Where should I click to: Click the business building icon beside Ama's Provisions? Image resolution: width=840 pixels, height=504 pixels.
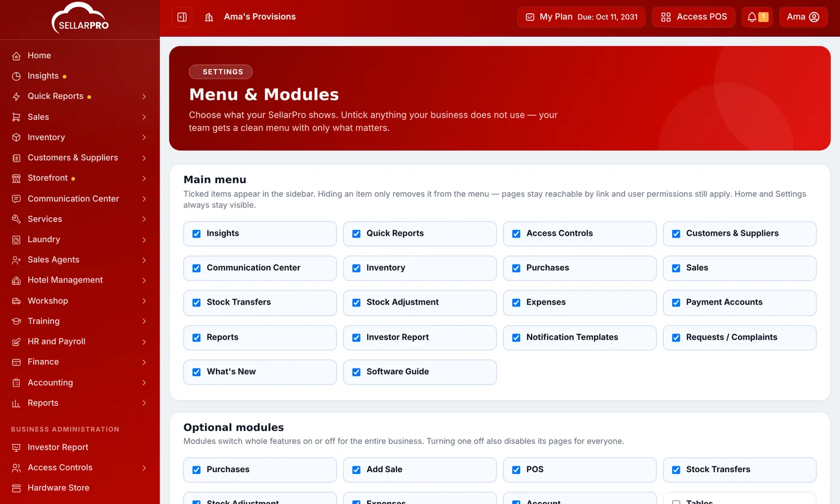(x=209, y=17)
